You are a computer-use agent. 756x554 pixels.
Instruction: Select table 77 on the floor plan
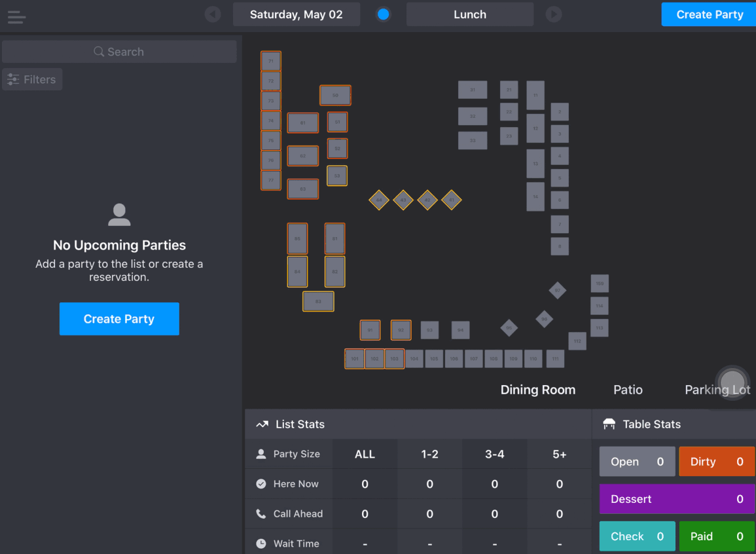pos(271,180)
